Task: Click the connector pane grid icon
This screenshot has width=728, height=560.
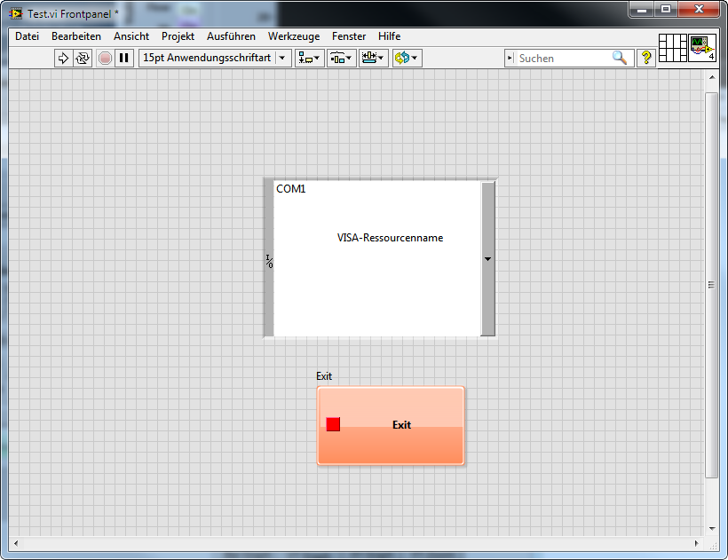Action: click(x=673, y=48)
